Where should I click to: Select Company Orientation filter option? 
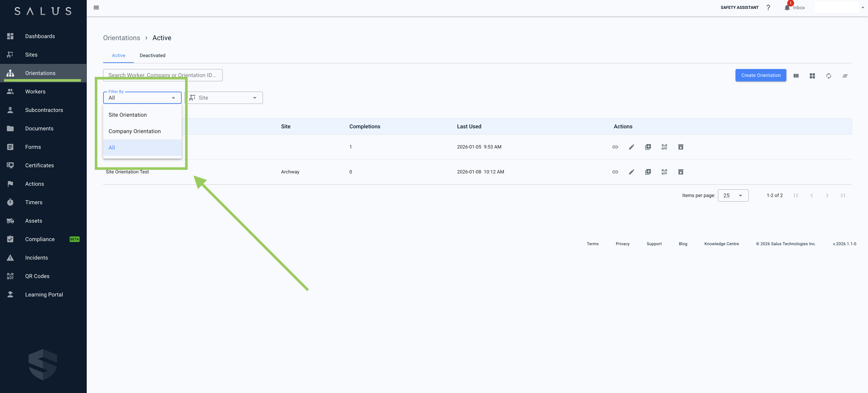(x=134, y=131)
